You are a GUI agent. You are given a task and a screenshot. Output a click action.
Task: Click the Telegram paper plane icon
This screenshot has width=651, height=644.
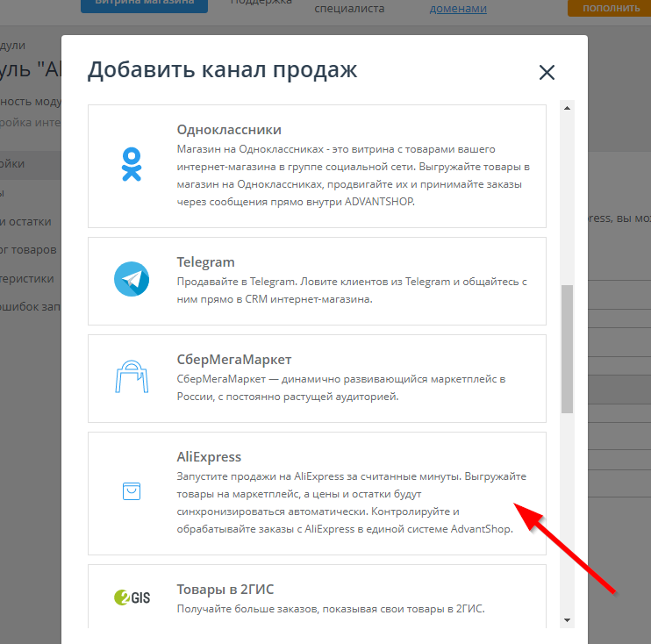[x=132, y=279]
